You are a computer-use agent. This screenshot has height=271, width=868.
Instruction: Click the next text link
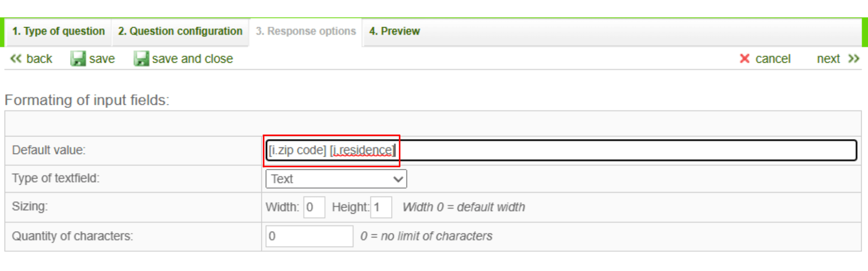click(828, 59)
